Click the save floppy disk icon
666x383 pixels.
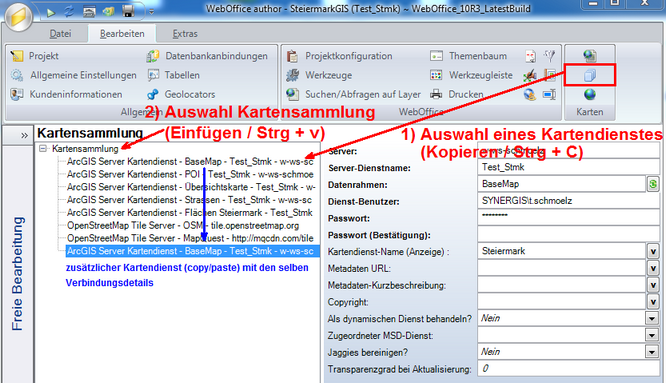[x=128, y=11]
